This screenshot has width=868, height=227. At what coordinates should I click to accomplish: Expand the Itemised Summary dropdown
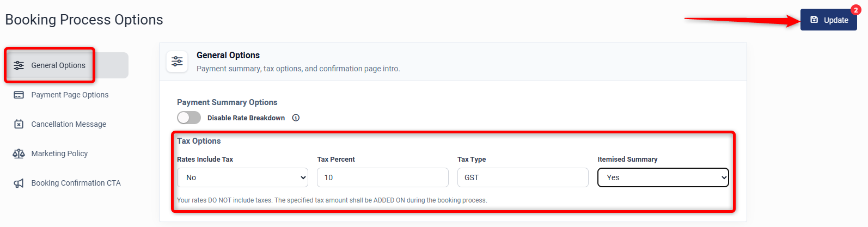coord(663,177)
